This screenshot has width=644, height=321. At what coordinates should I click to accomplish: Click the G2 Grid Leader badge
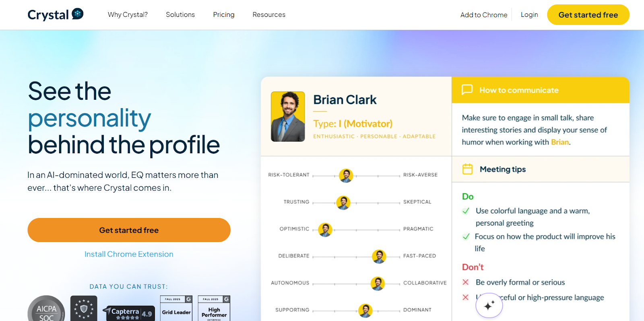coord(176,309)
